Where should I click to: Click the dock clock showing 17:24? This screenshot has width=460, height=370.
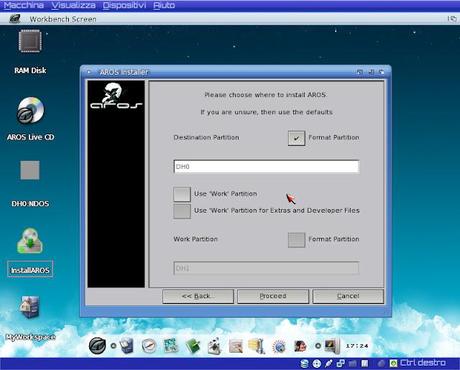point(357,346)
